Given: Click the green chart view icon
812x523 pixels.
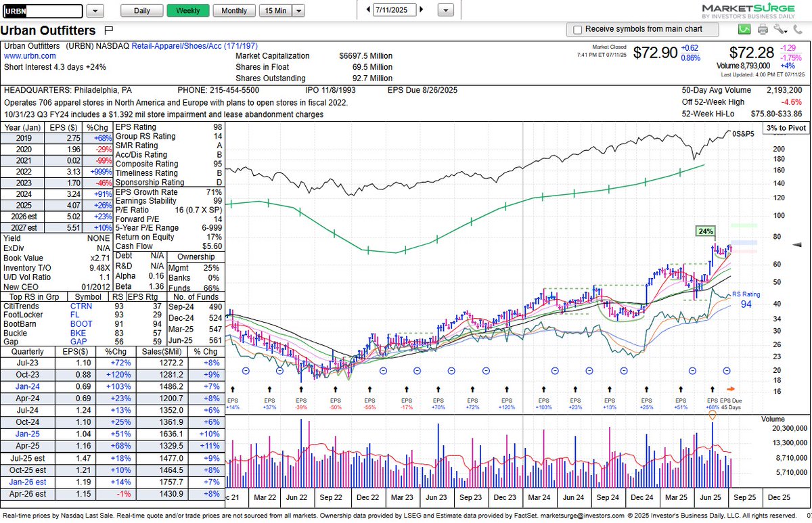Looking at the screenshot, I should click(x=744, y=29).
